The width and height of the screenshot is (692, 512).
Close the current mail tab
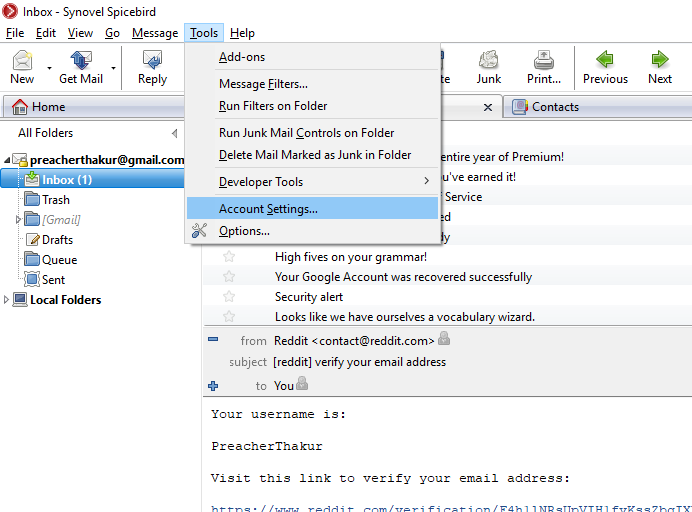point(488,107)
